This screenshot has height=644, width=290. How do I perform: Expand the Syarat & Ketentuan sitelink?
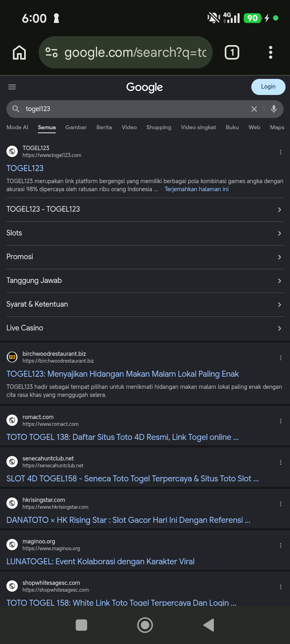pyautogui.click(x=145, y=305)
